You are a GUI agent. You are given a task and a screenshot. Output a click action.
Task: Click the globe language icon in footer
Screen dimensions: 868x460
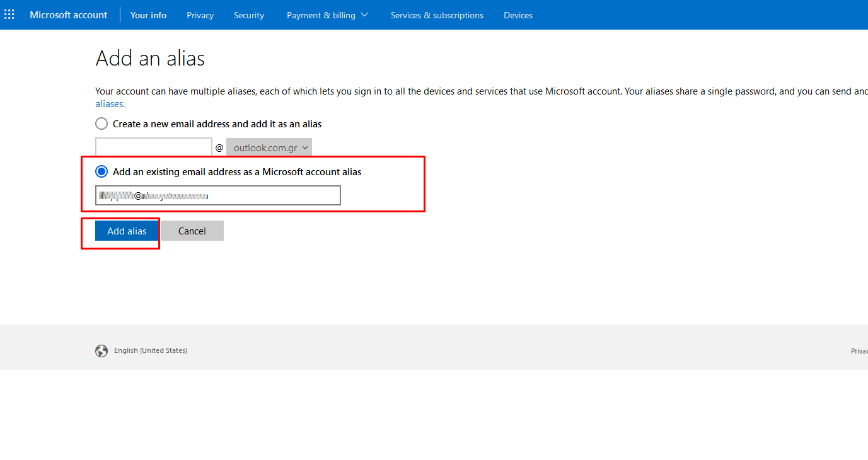[101, 351]
